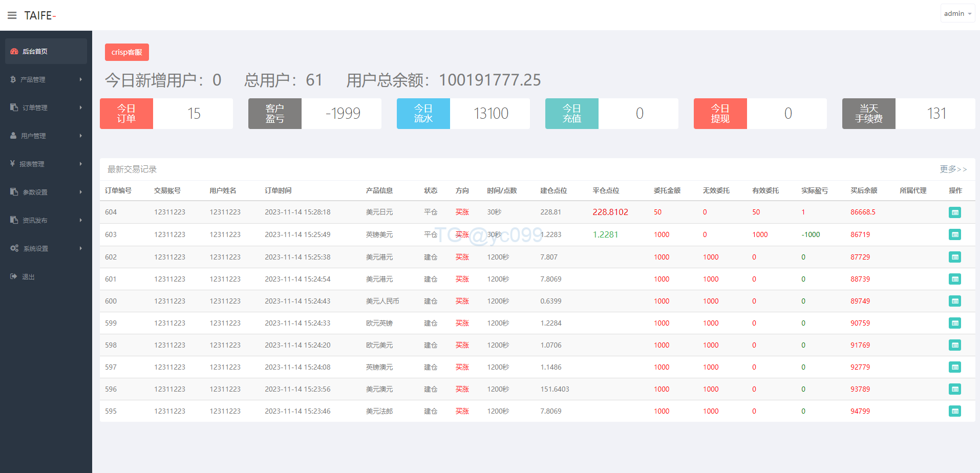Click the person icon for 用户管理
Image resolution: width=980 pixels, height=473 pixels.
[x=13, y=136]
